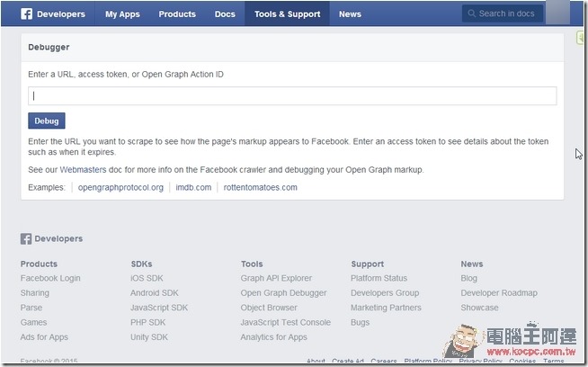Go to the News menu item
588x367 pixels.
tap(350, 13)
